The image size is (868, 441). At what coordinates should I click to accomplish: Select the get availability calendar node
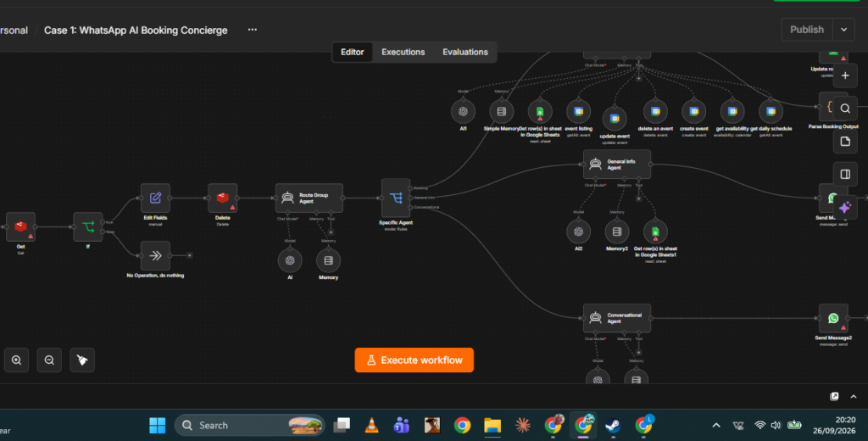tap(732, 111)
